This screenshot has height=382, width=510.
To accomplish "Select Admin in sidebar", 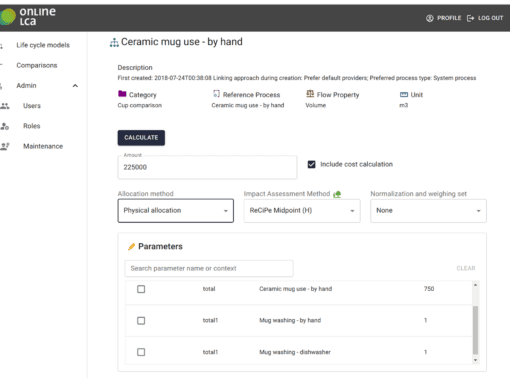I will click(x=26, y=86).
